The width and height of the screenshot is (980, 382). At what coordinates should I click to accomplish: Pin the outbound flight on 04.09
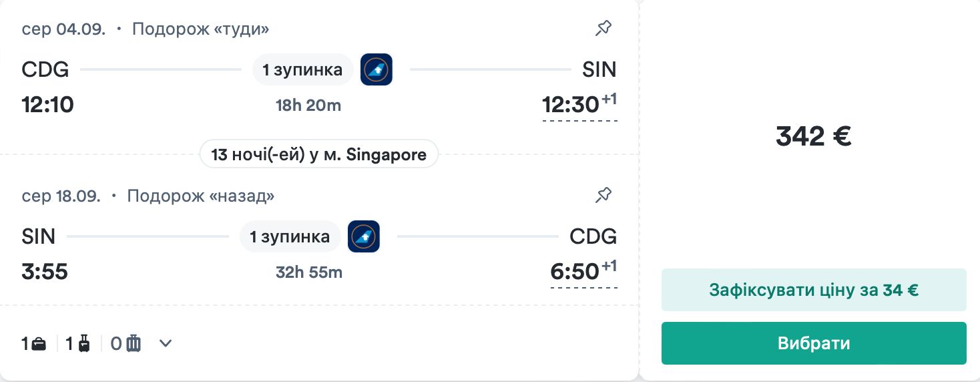603,29
